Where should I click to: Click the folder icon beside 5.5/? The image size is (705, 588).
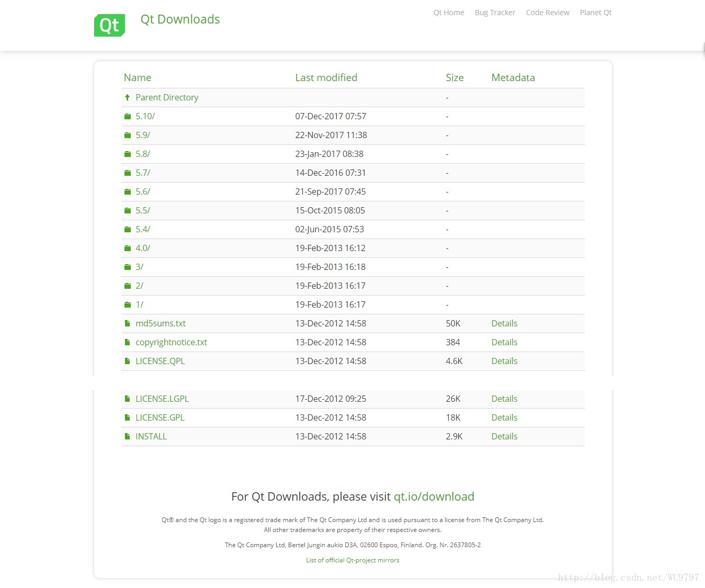pos(127,210)
